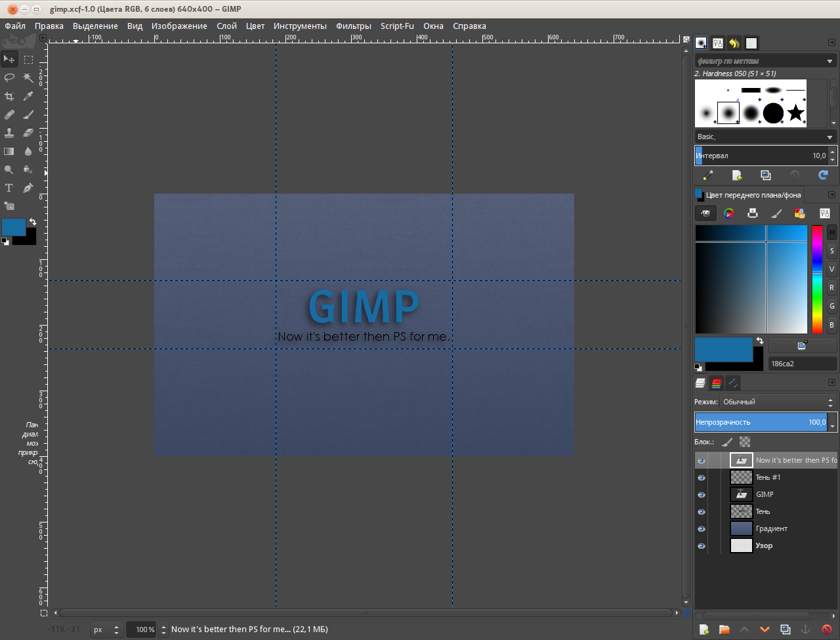Duplicate the selected brush
The height and width of the screenshot is (640, 840).
(766, 175)
